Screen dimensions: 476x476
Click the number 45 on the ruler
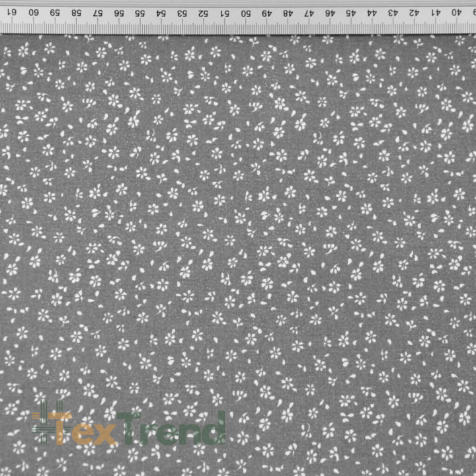350,13
